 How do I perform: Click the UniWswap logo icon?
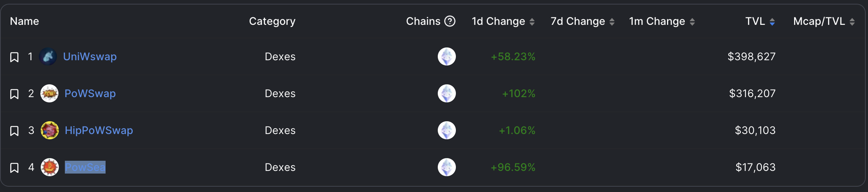(x=48, y=56)
